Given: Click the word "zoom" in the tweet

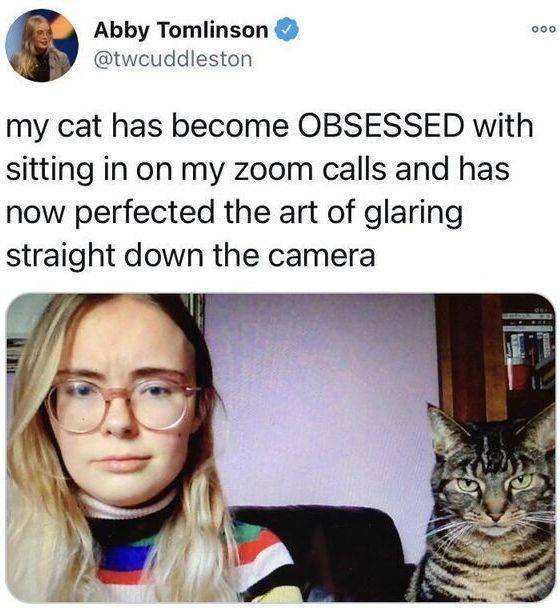Looking at the screenshot, I should (273, 170).
